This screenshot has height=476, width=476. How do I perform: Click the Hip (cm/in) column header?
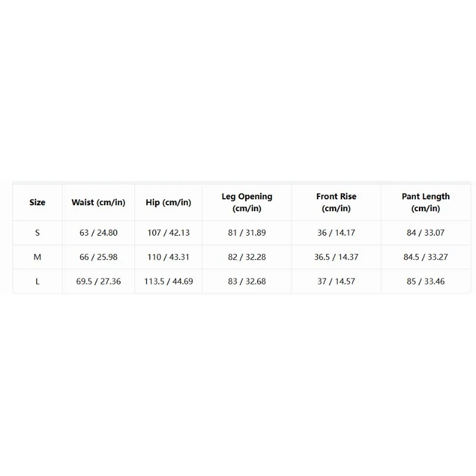click(168, 202)
